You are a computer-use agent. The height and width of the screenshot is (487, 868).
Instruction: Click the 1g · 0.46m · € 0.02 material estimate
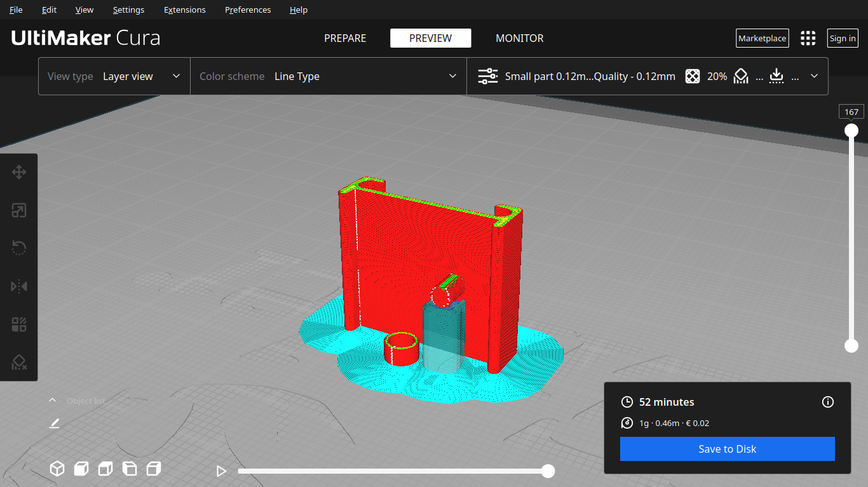(674, 424)
